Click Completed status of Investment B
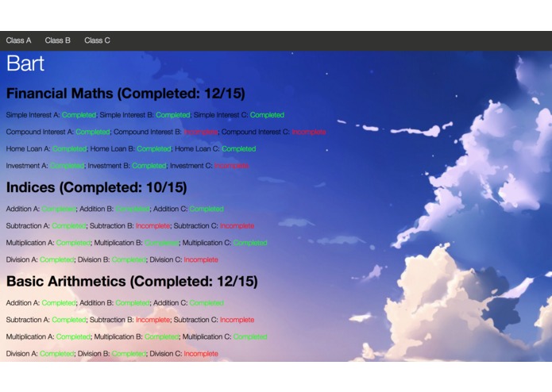 point(149,166)
